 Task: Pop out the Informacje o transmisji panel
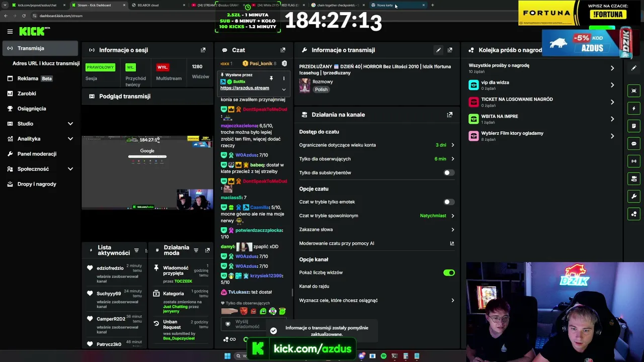(450, 50)
